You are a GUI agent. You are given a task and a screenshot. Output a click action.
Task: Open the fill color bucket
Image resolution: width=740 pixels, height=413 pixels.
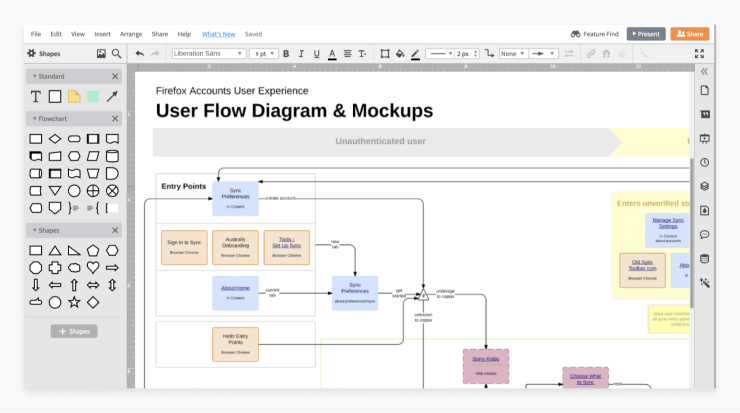400,54
